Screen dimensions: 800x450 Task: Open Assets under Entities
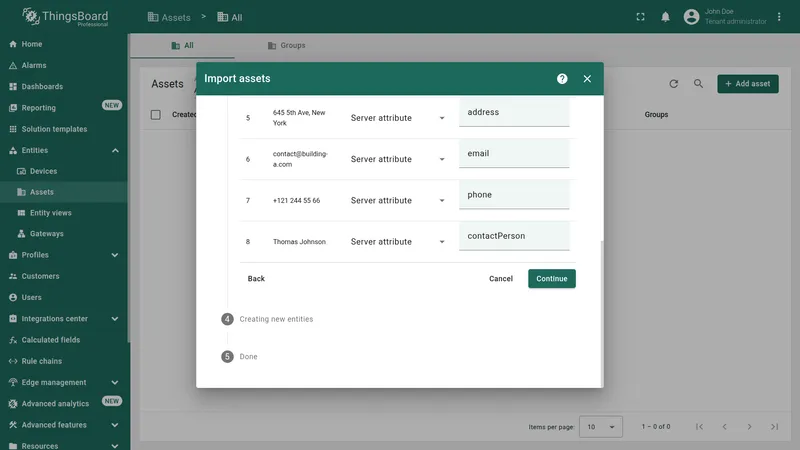[x=64, y=192]
